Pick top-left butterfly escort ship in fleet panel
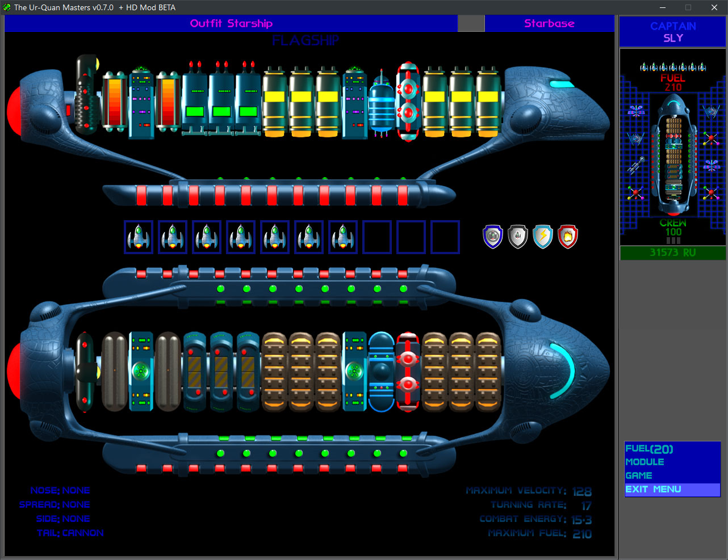This screenshot has height=560, width=728. coord(636,111)
